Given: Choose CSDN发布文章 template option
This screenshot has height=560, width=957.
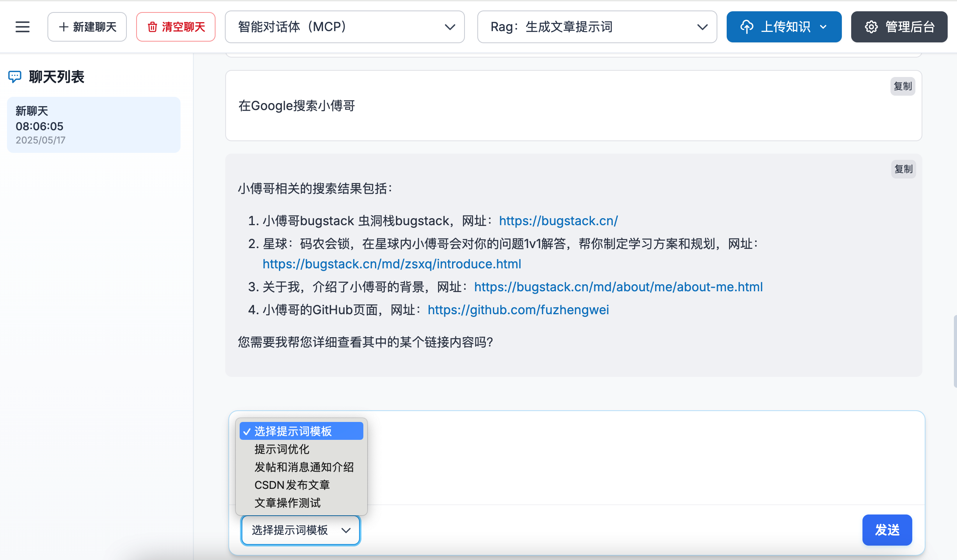Looking at the screenshot, I should [x=301, y=485].
